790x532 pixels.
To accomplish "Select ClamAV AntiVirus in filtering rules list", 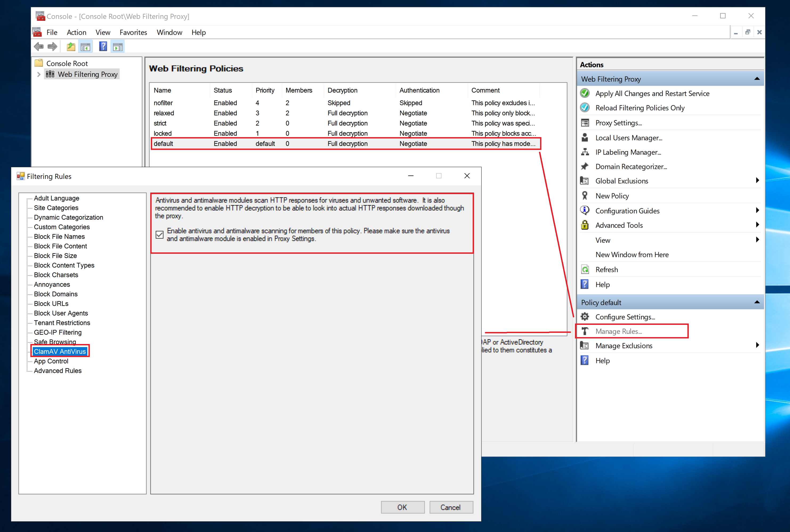I will pyautogui.click(x=59, y=351).
